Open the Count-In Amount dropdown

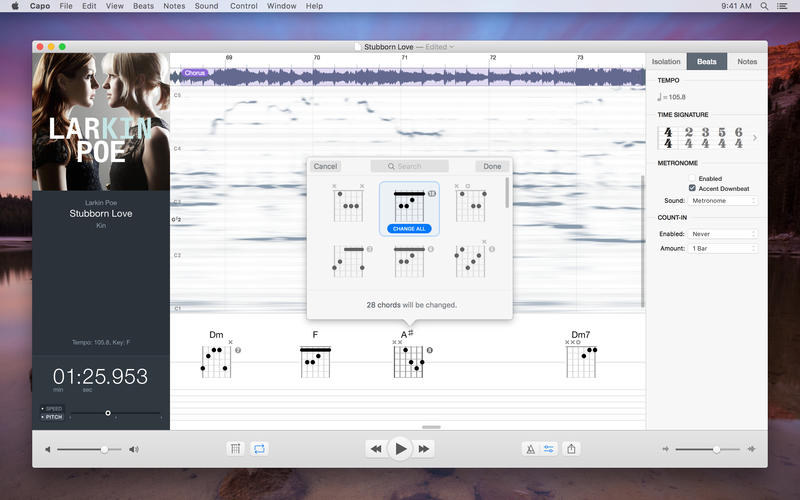[723, 248]
